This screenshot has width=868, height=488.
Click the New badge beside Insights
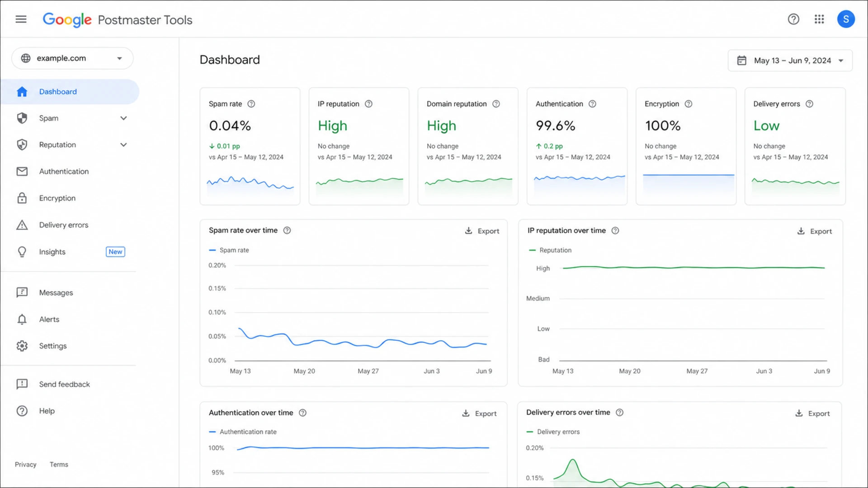coord(115,252)
